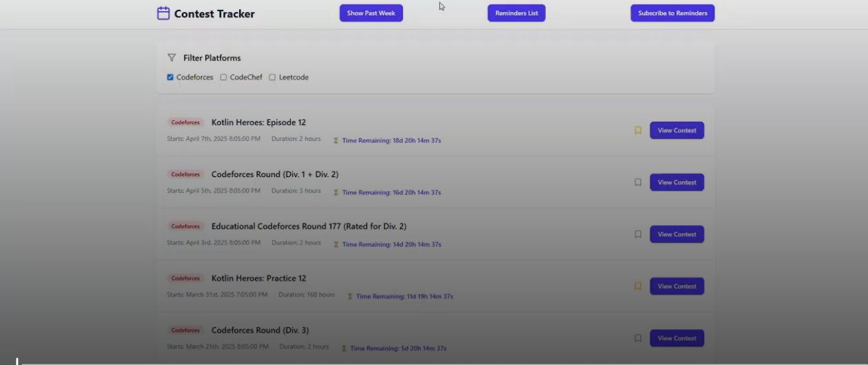
Task: Click Codeforces tag on Educational Round 177
Action: tap(185, 226)
